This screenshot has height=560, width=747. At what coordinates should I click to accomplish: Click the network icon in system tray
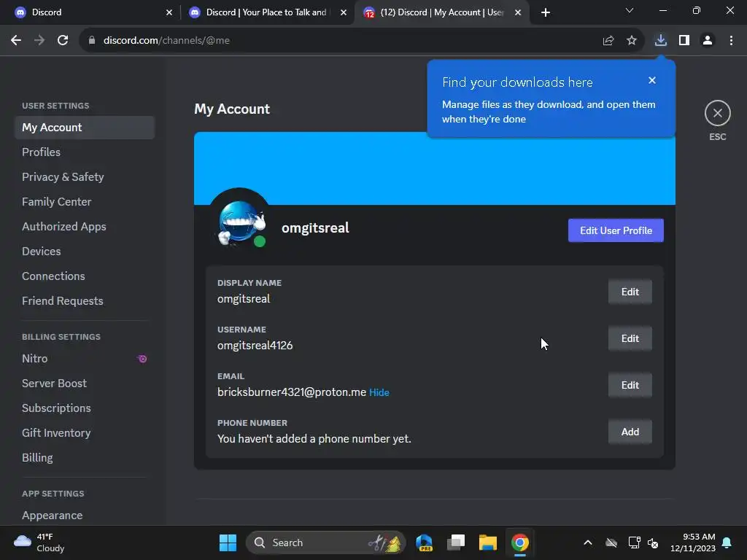tap(634, 542)
